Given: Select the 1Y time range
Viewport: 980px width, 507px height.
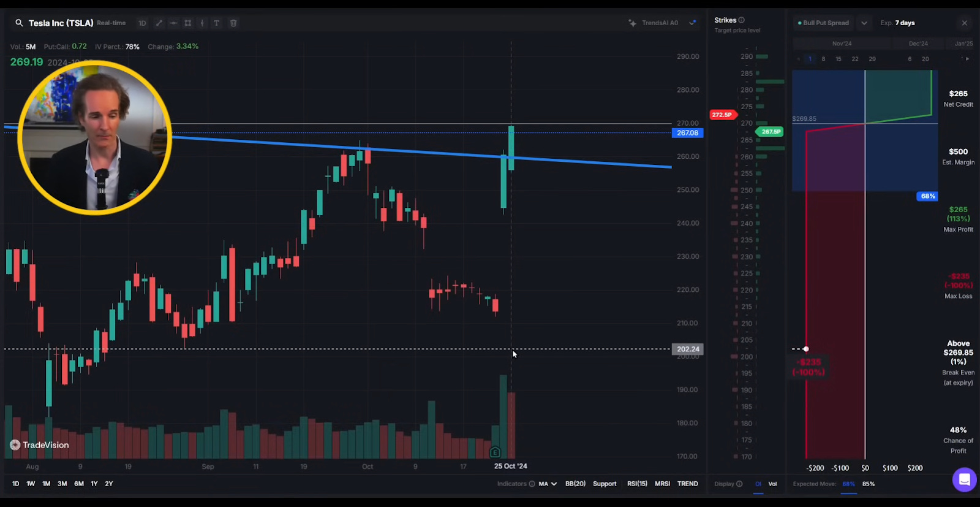Looking at the screenshot, I should pos(94,484).
